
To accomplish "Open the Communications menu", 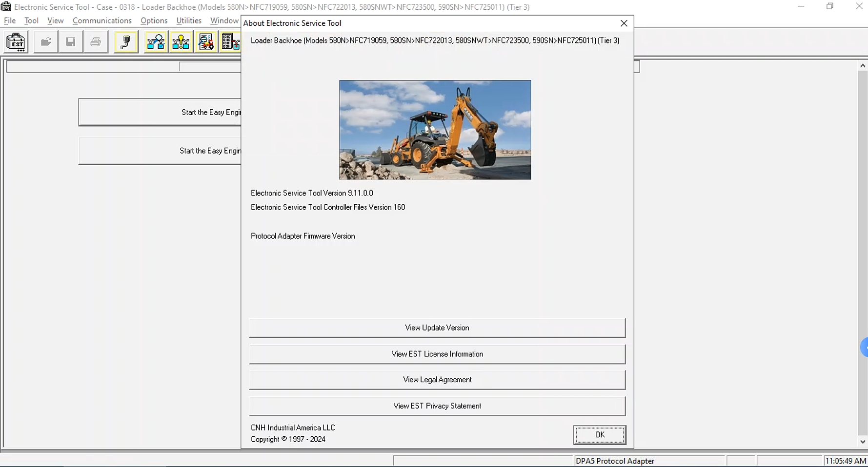I will [102, 20].
